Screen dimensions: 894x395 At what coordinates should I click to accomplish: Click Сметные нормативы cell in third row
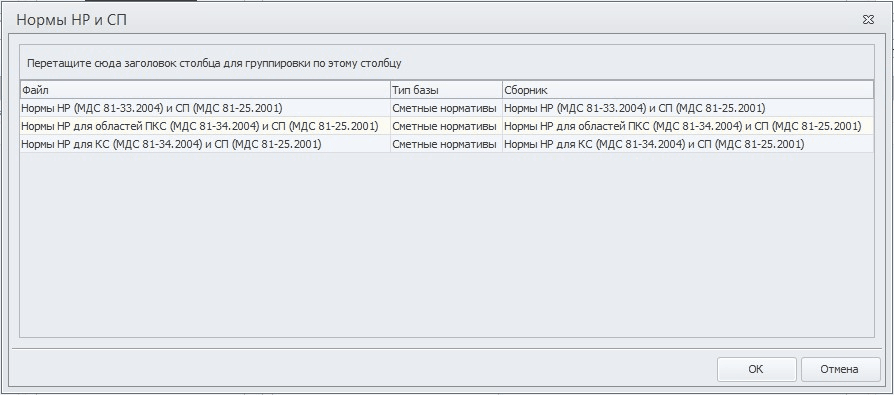coord(446,144)
